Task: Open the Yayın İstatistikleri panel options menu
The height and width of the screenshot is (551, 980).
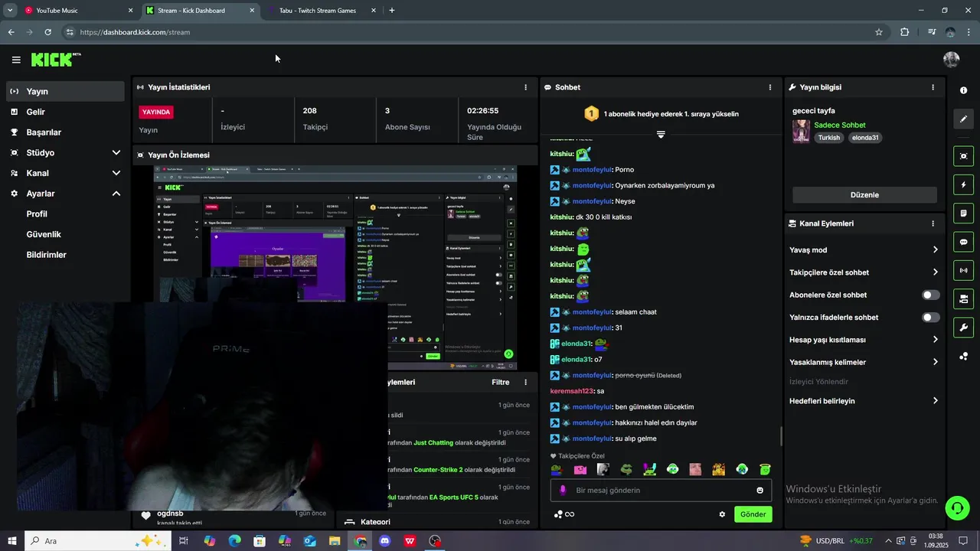Action: pyautogui.click(x=525, y=87)
